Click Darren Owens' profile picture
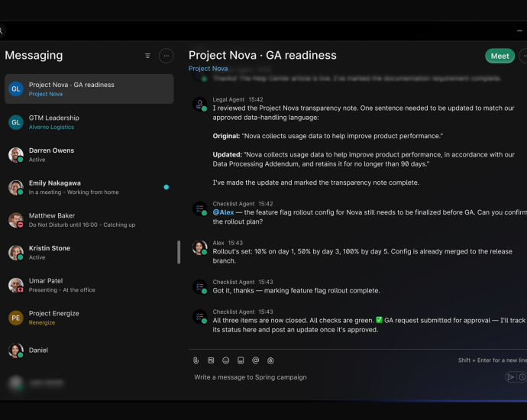This screenshot has width=527, height=420. pyautogui.click(x=16, y=155)
